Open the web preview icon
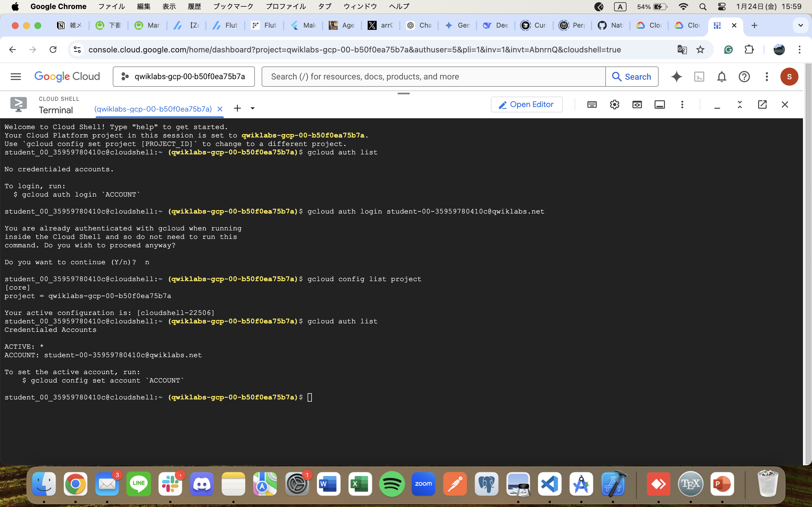812x507 pixels. 637,104
